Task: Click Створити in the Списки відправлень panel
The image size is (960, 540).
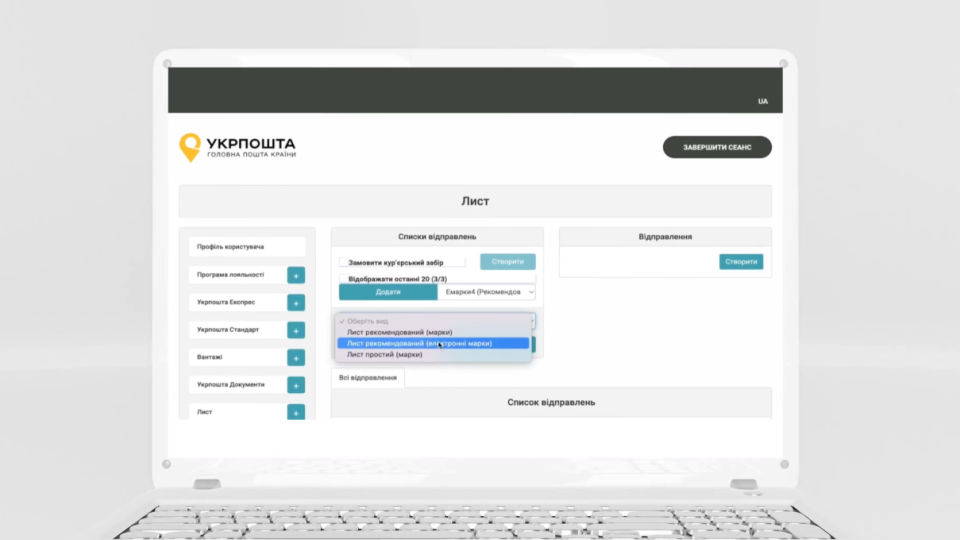Action: coord(508,261)
